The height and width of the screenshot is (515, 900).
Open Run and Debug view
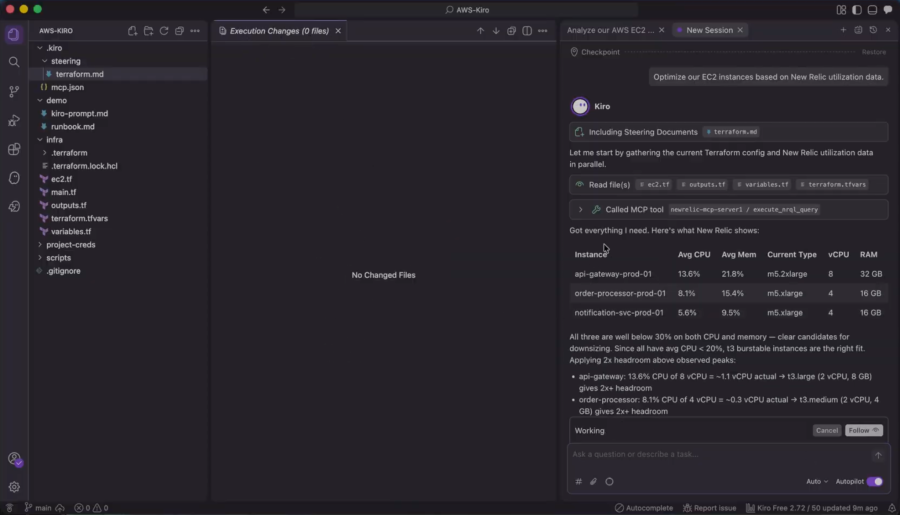tap(14, 121)
